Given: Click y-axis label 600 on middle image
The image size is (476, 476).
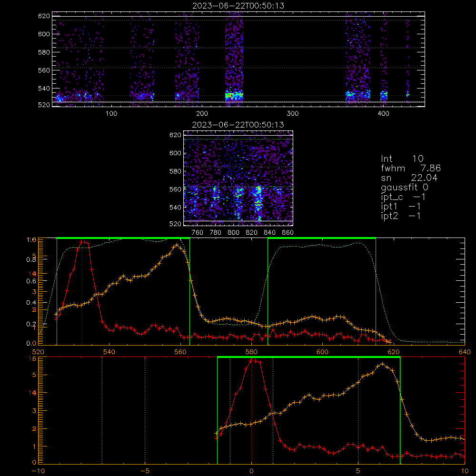Looking at the screenshot, I should (x=175, y=153).
